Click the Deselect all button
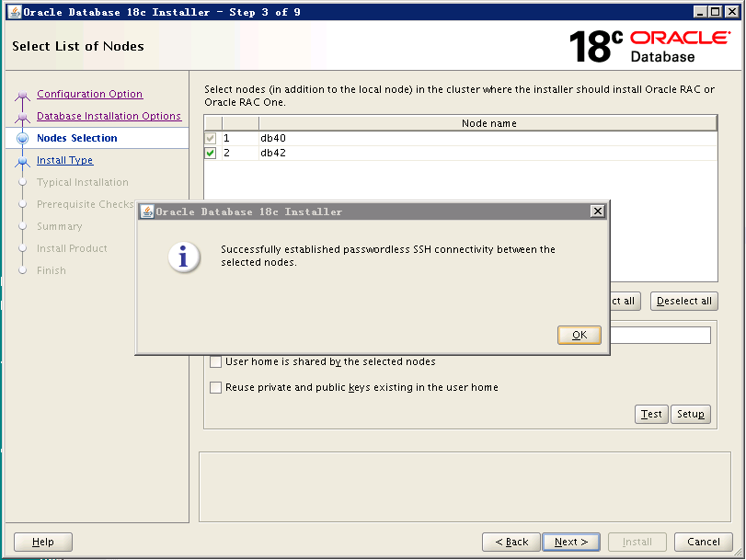Screen dimensions: 746x560 point(683,302)
